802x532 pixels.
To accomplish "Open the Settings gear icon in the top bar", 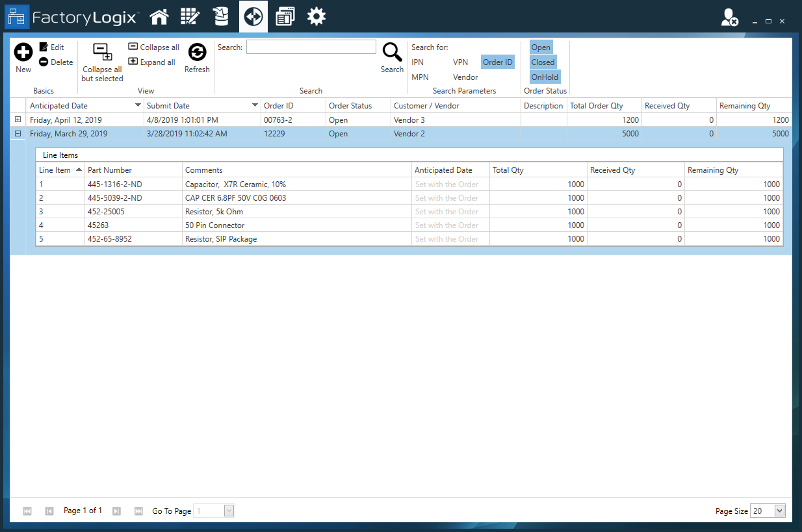I will [317, 16].
